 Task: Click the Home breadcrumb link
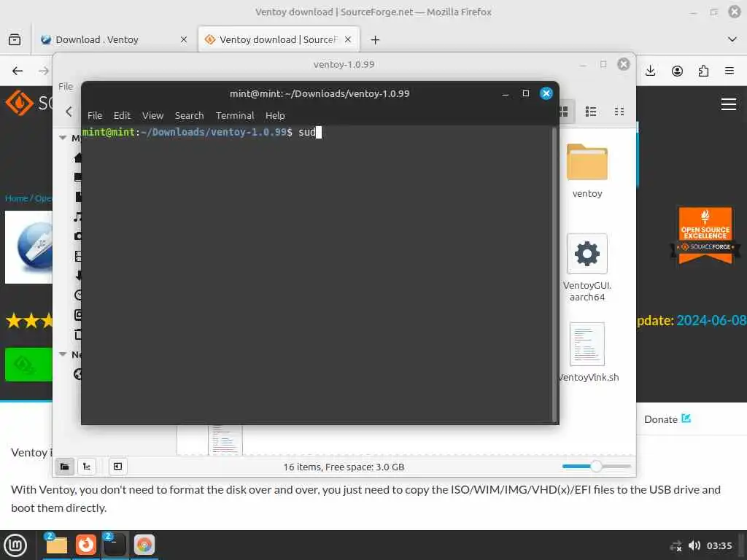tap(16, 198)
